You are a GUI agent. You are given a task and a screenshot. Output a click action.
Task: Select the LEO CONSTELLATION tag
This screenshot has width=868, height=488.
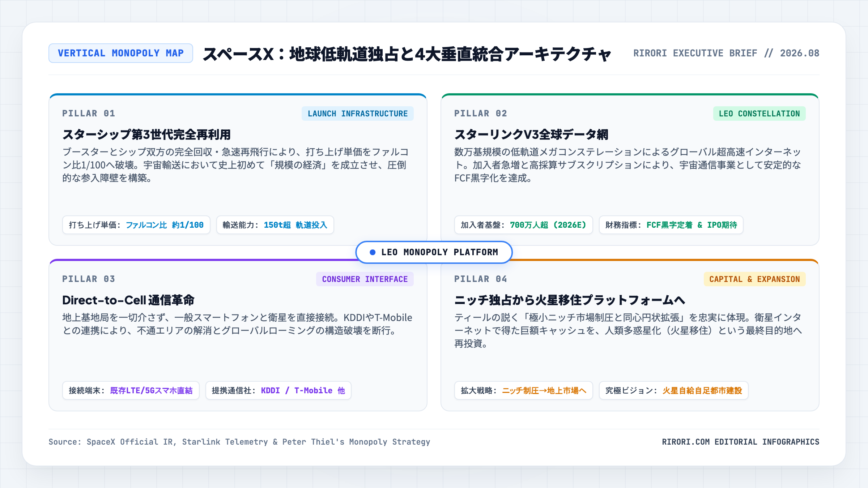coord(759,114)
